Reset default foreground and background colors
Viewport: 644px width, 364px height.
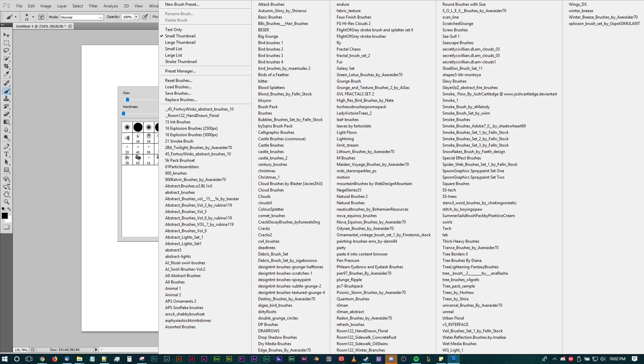click(x=3, y=209)
